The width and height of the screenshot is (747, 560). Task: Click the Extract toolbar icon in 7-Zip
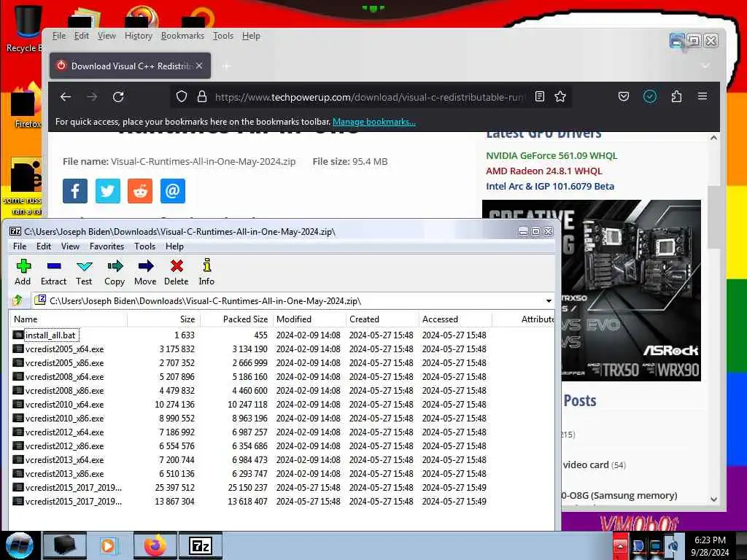pyautogui.click(x=53, y=273)
